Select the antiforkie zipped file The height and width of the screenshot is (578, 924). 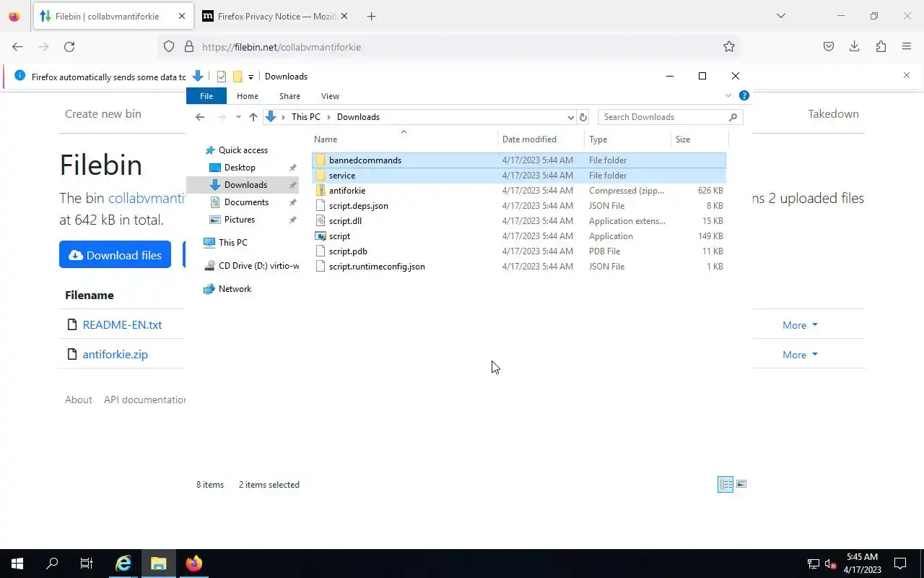coord(518,191)
